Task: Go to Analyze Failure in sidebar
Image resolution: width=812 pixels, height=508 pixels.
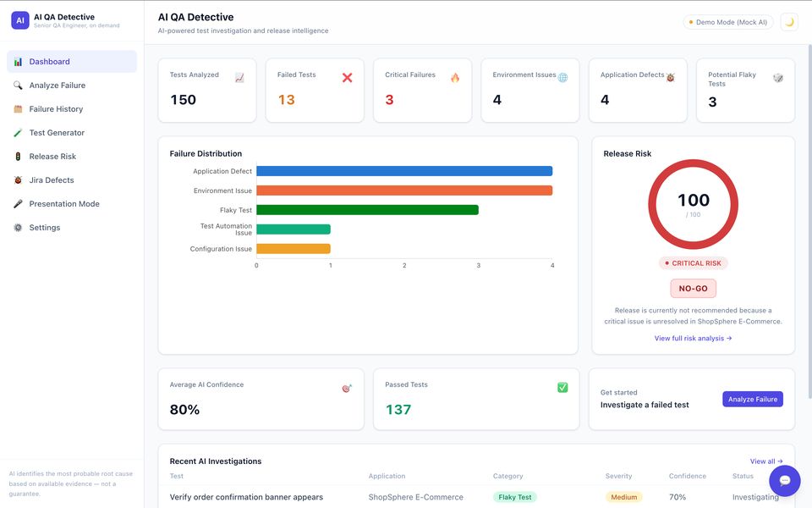Action: 72,85
